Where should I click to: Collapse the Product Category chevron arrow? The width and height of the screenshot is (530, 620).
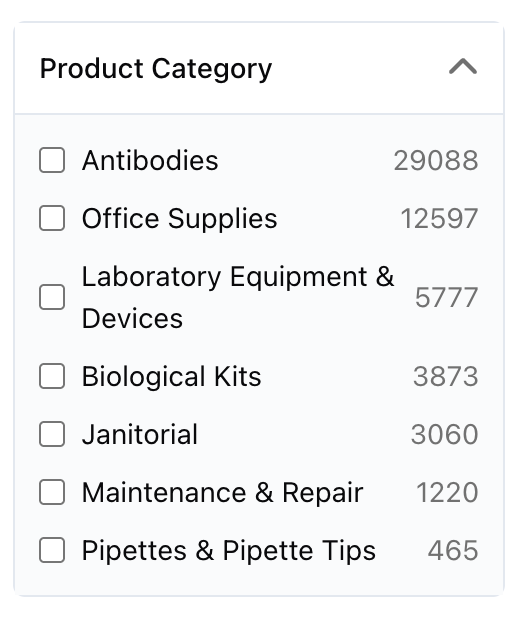(463, 66)
